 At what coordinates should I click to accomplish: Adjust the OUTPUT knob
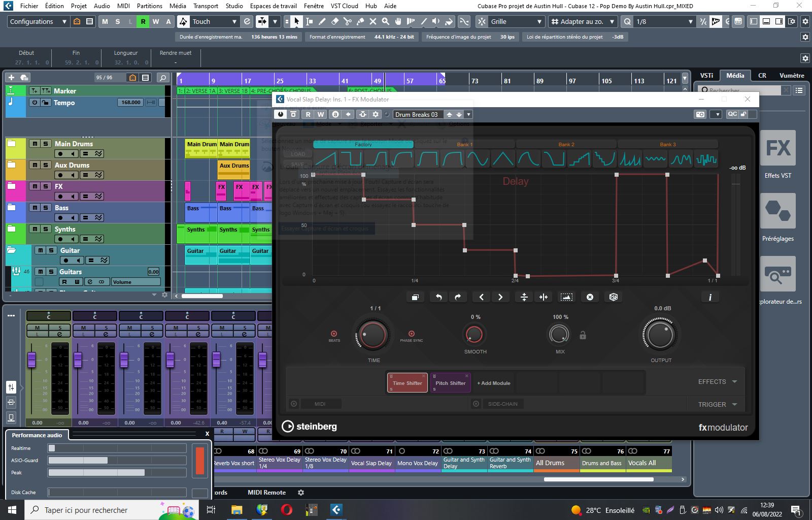pyautogui.click(x=660, y=335)
